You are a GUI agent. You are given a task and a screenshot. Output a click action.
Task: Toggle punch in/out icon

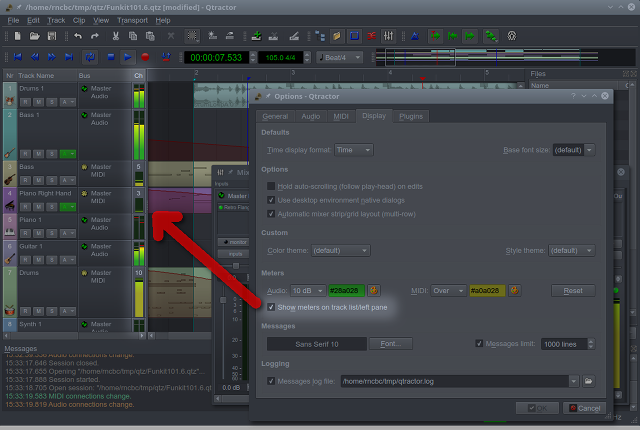pyautogui.click(x=166, y=57)
